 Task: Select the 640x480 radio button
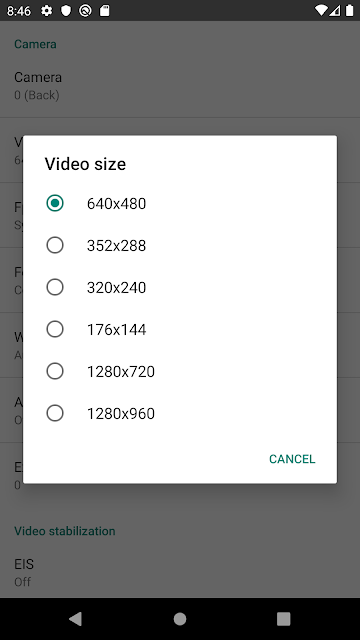click(55, 203)
